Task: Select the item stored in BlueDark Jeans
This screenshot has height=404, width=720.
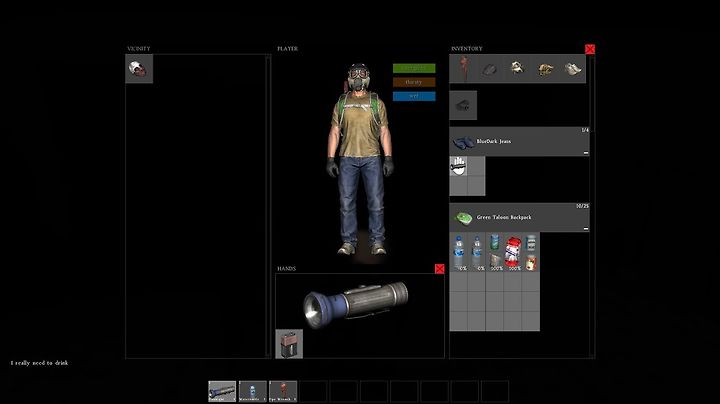Action: pyautogui.click(x=458, y=166)
